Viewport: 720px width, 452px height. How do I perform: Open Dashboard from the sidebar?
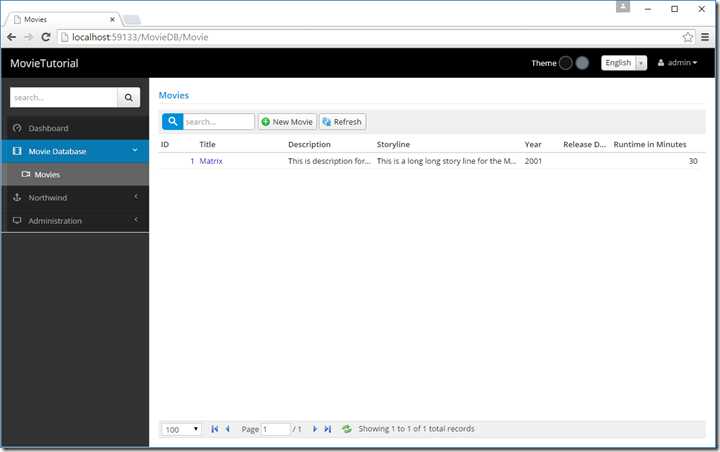point(75,128)
